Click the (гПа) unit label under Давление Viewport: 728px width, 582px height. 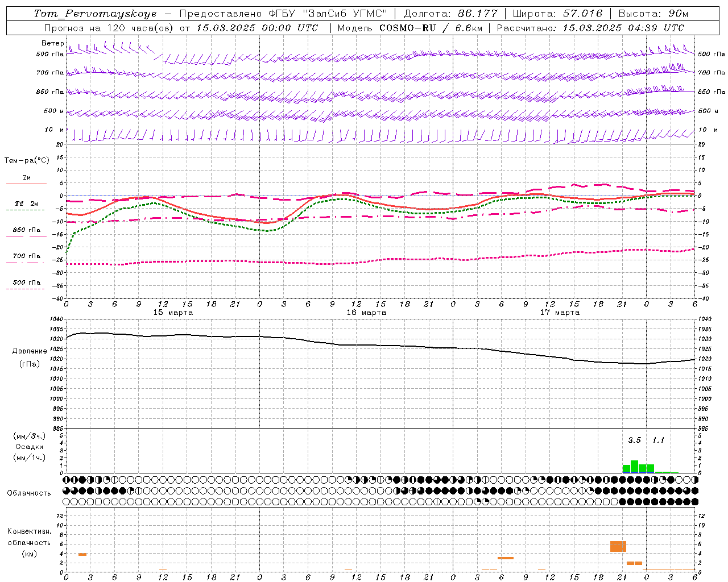[30, 364]
